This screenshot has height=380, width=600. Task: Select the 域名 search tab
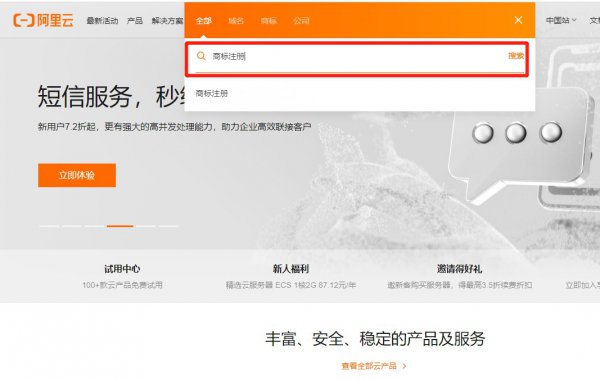pyautogui.click(x=236, y=21)
